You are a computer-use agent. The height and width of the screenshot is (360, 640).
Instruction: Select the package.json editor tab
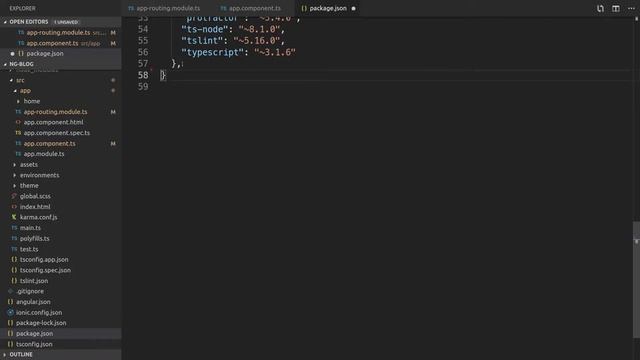(328, 8)
